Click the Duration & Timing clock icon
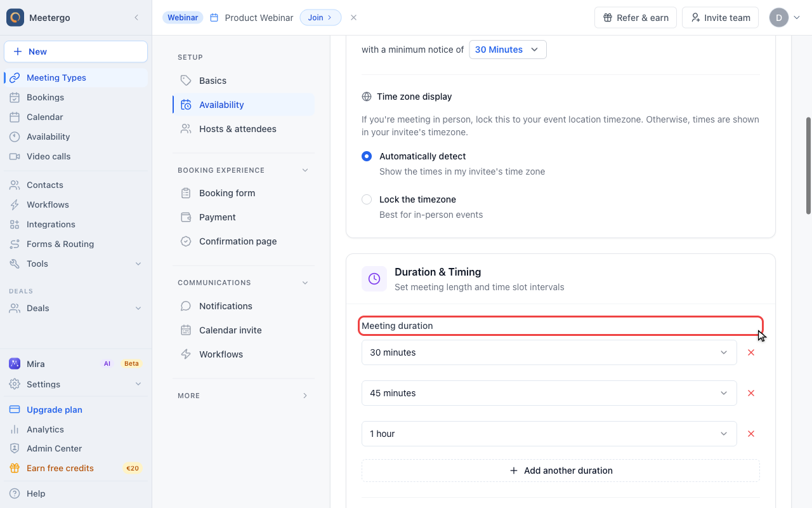Screen dimensions: 812x508 pos(374,279)
